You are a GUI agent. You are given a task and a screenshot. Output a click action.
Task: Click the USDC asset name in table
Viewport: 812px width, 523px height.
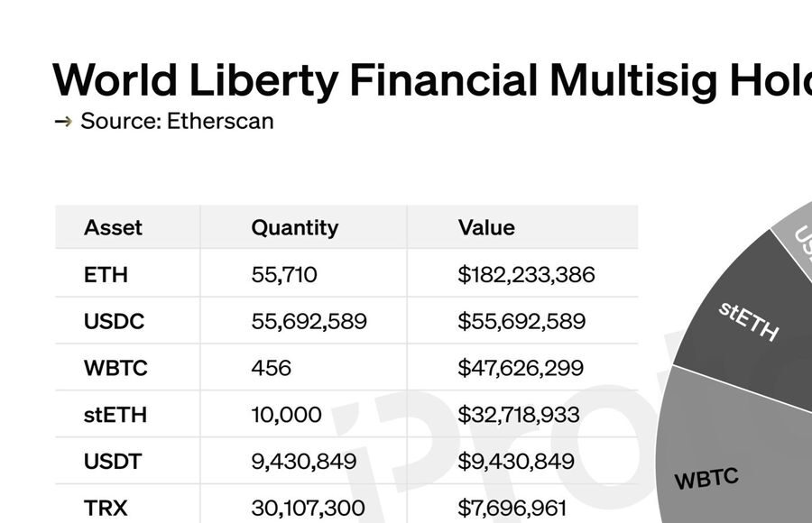114,321
